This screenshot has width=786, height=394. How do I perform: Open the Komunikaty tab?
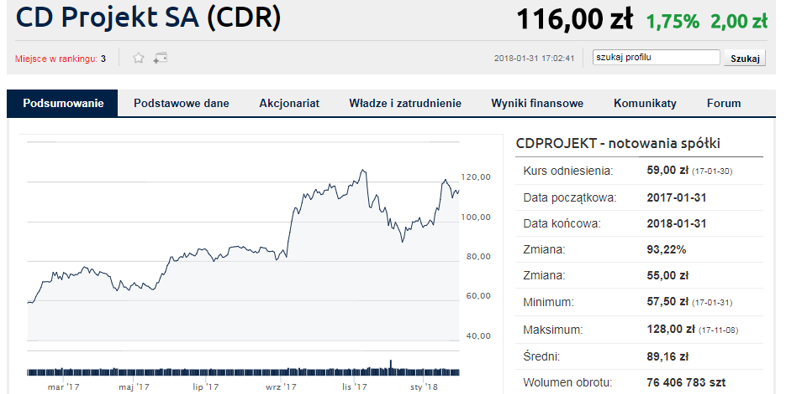click(645, 103)
